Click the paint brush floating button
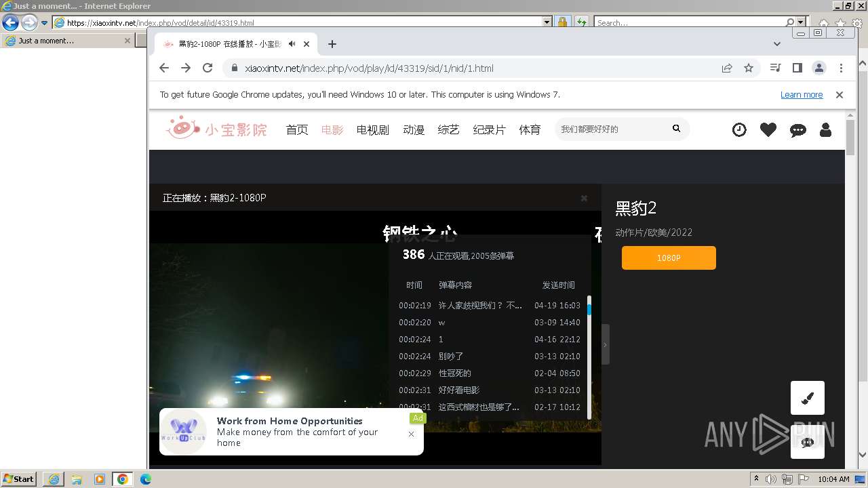 pos(808,398)
